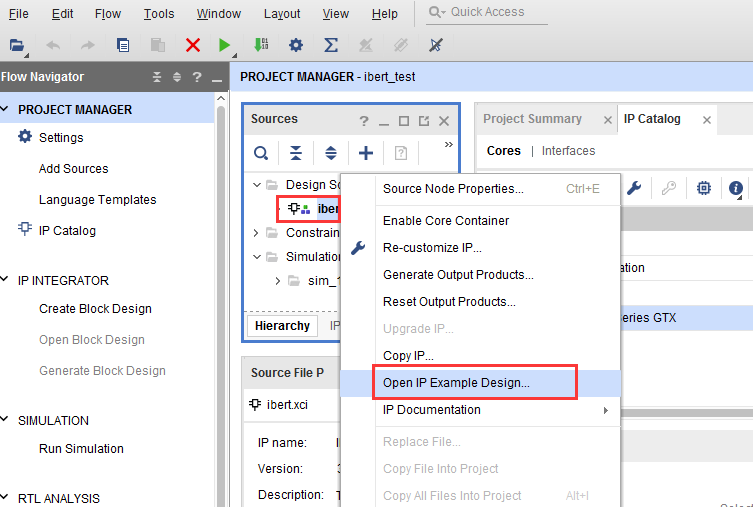Collapse the IP INTEGRATOR section
The width and height of the screenshot is (753, 507).
pyautogui.click(x=5, y=279)
